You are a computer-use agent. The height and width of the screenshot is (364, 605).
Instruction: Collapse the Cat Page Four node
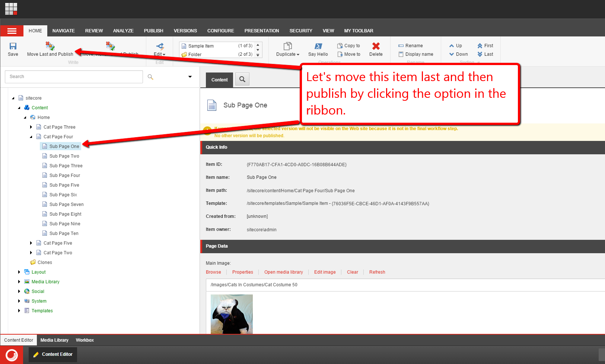31,137
